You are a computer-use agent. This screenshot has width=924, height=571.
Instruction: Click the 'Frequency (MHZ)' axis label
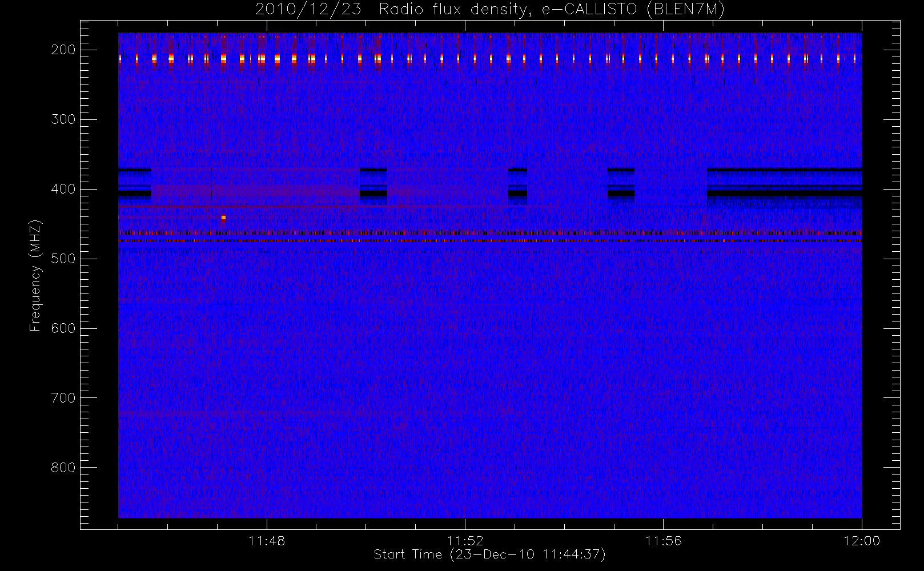point(35,275)
